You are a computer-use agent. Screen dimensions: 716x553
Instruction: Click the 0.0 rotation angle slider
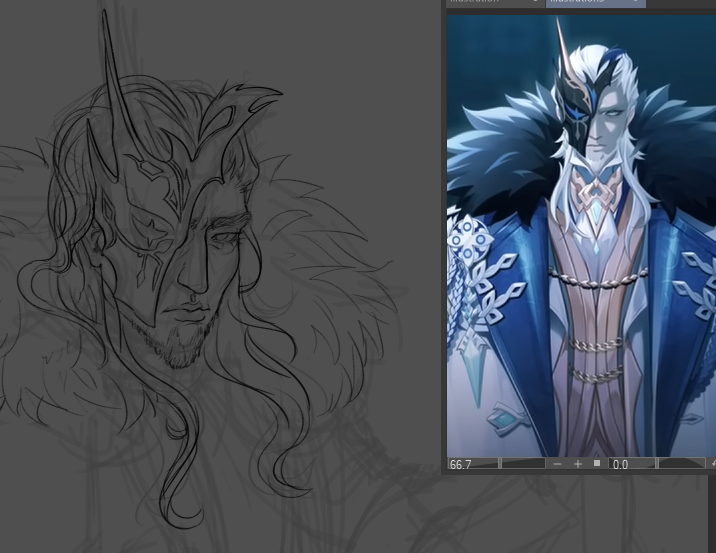point(657,464)
